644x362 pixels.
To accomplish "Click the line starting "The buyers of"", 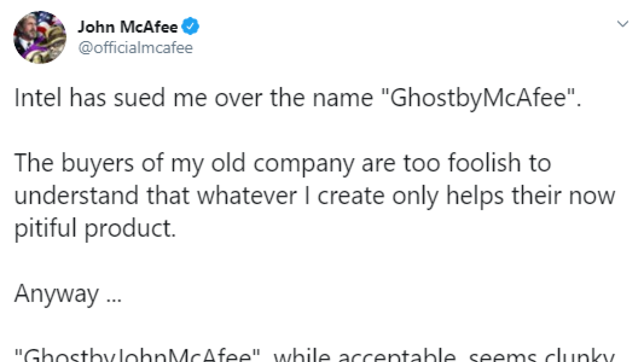I will point(283,164).
